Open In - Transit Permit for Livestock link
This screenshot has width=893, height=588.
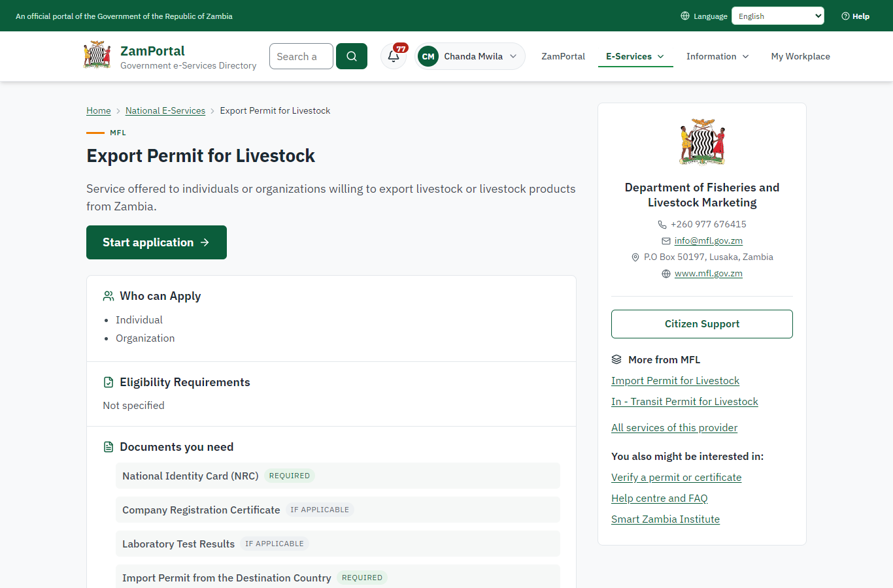[684, 402]
